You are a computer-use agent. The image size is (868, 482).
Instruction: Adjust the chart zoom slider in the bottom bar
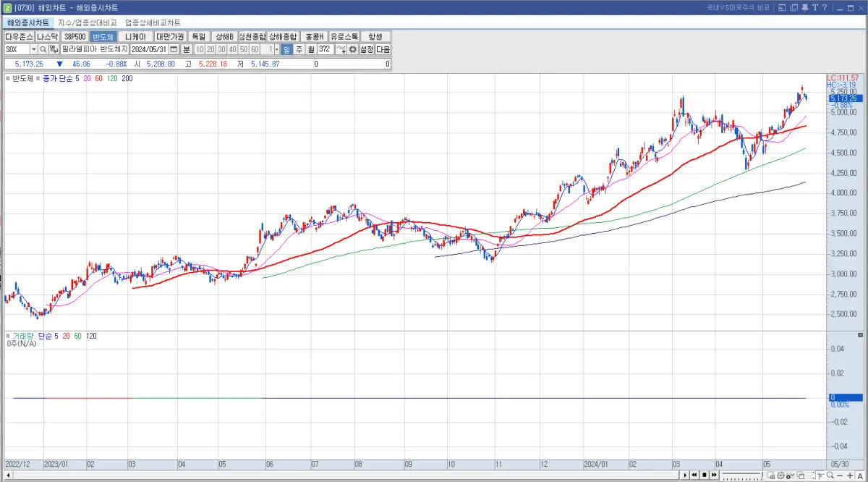(742, 475)
